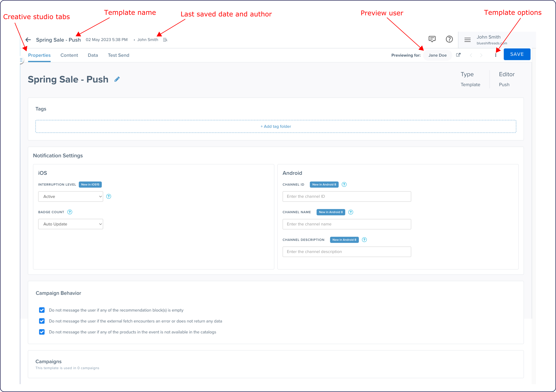
Task: Toggle recommendation block empty checkbox
Action: tap(42, 310)
